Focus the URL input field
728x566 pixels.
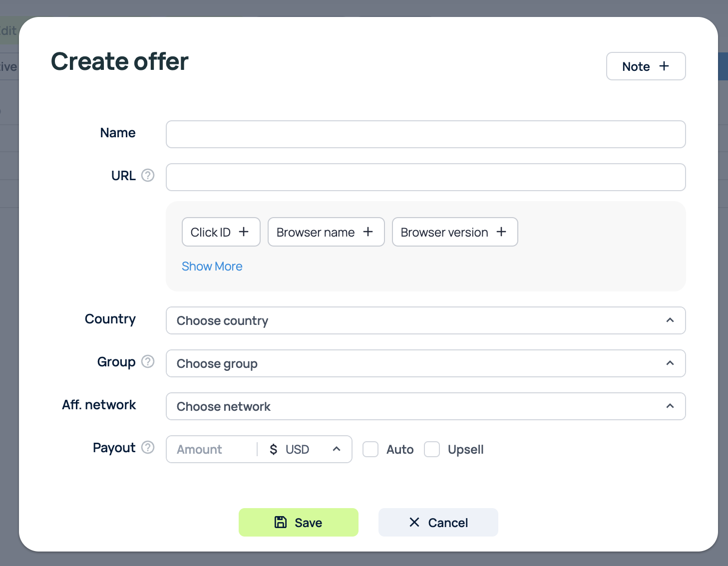(x=425, y=177)
